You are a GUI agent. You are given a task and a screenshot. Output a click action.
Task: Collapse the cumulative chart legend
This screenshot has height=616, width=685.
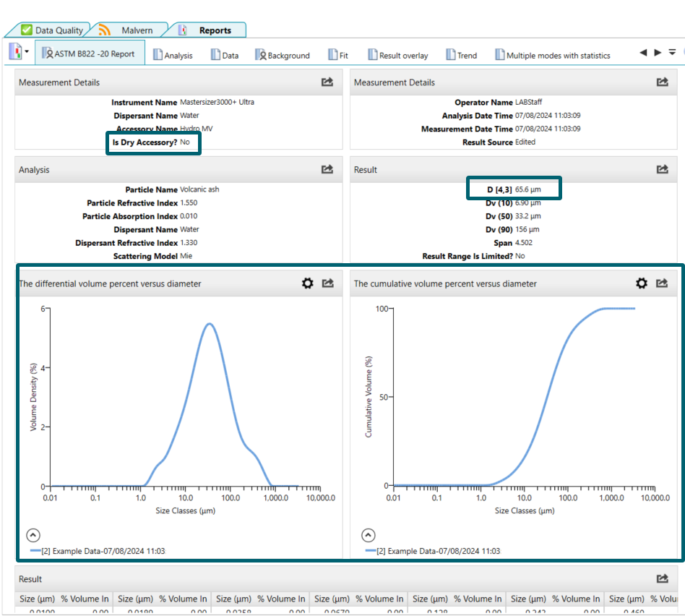369,535
